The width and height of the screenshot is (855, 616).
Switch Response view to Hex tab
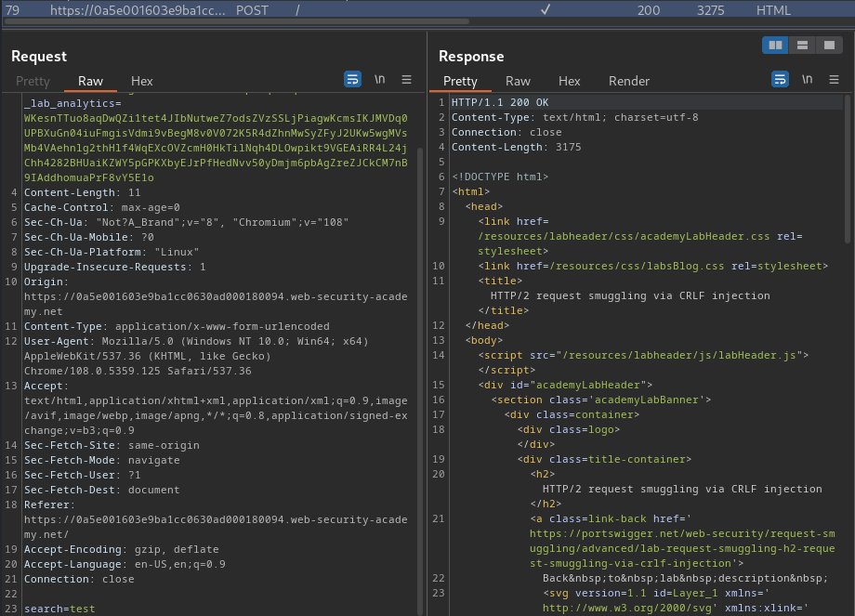pyautogui.click(x=570, y=81)
